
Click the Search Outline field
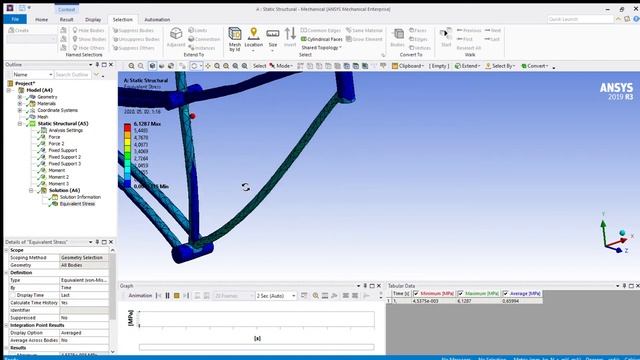(x=72, y=75)
